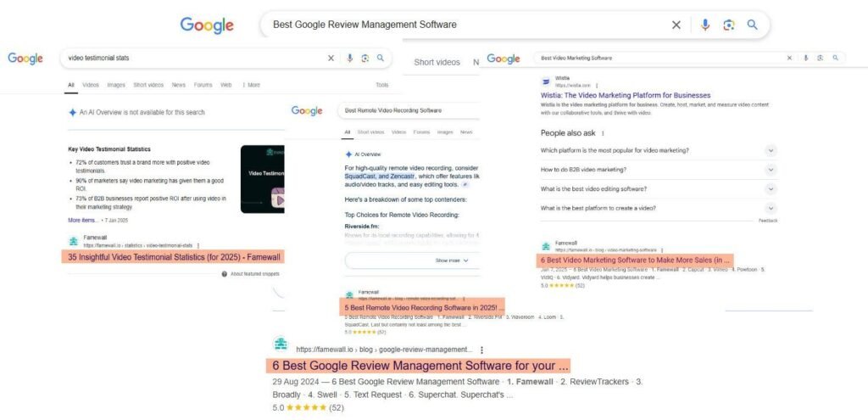This screenshot has height=420, width=868.
Task: Click the magnifier in the Video Marketing Software search
Action: pos(835,58)
